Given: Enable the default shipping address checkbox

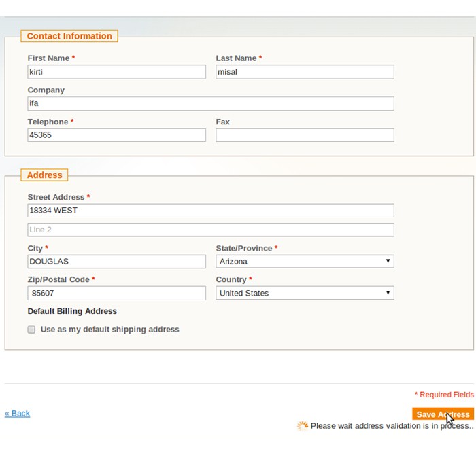Looking at the screenshot, I should [x=31, y=330].
